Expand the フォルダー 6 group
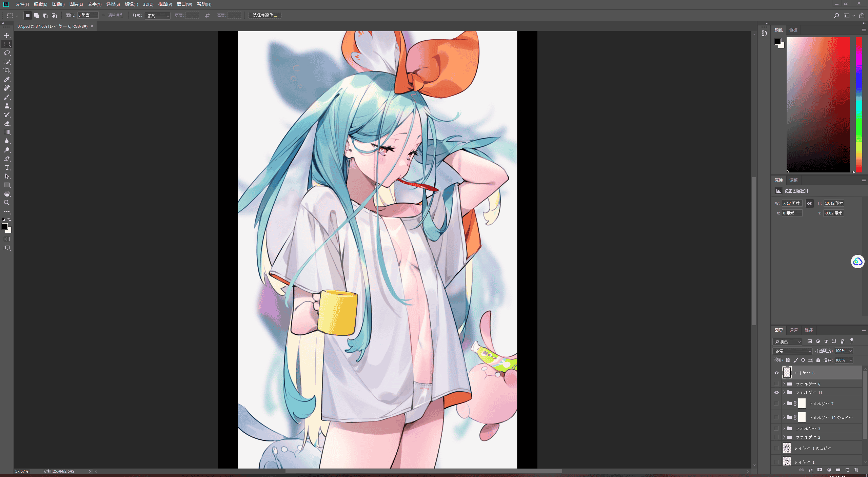868x477 pixels. 784,384
